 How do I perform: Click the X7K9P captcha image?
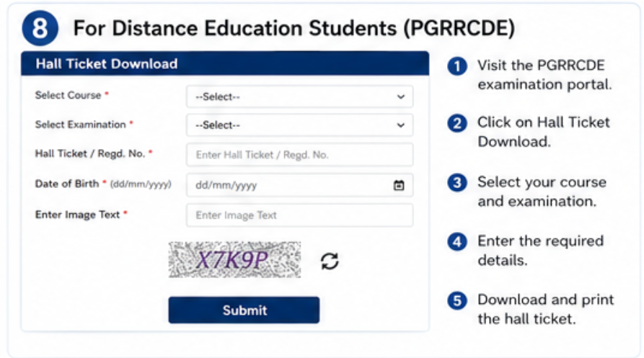(234, 259)
